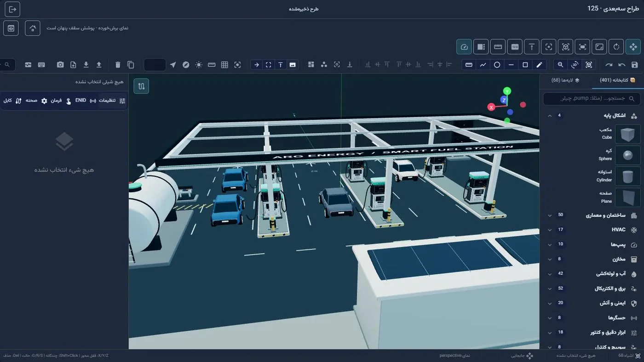Select the pencil draw tool

point(540,65)
